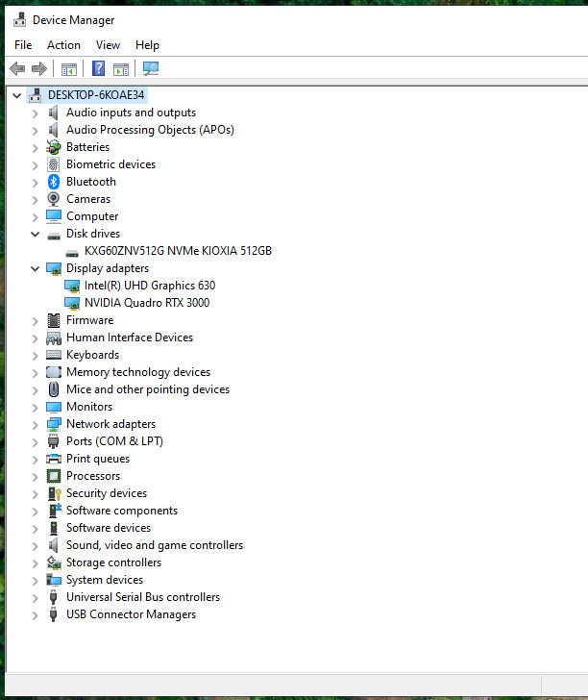Screen dimensions: 588x700
Task: Collapse the DESKTOP-6KOAE34 root node
Action: pyautogui.click(x=17, y=95)
